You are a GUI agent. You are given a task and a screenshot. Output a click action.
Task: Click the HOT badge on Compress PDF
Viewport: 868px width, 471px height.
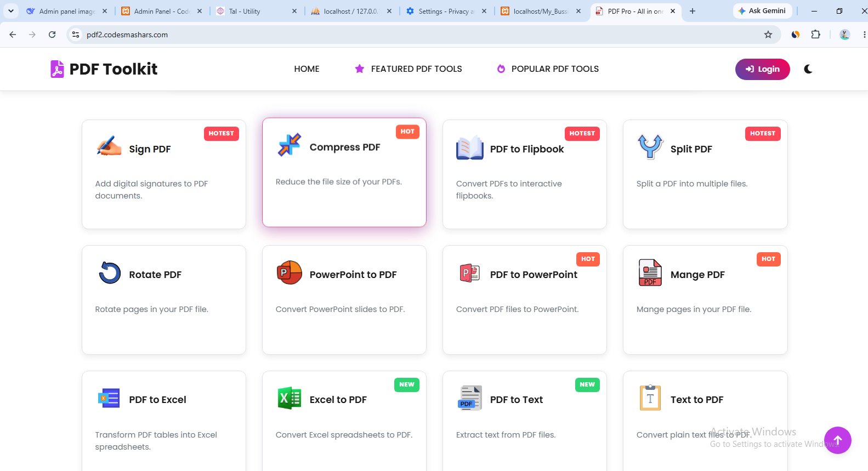pos(407,132)
